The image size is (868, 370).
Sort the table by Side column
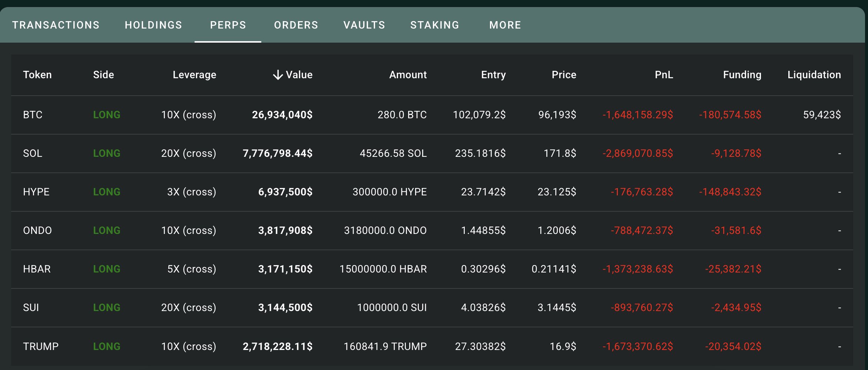click(x=103, y=75)
